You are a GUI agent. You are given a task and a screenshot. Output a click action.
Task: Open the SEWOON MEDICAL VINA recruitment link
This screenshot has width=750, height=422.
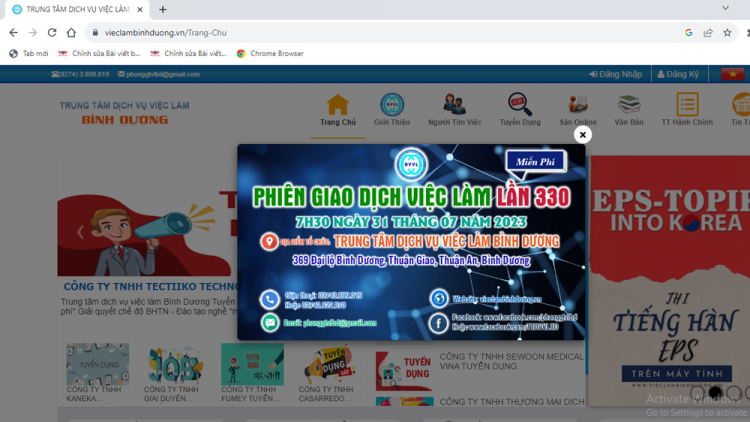pos(511,361)
